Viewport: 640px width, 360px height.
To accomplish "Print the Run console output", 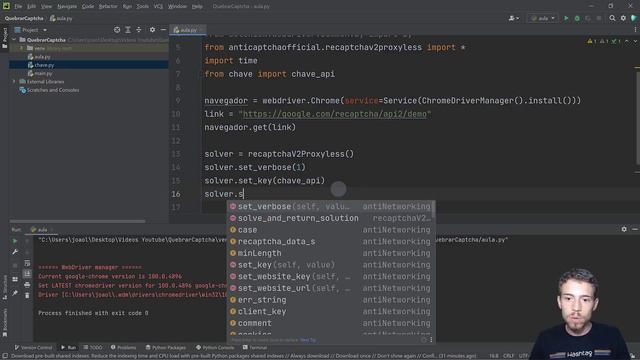I will (x=27, y=284).
